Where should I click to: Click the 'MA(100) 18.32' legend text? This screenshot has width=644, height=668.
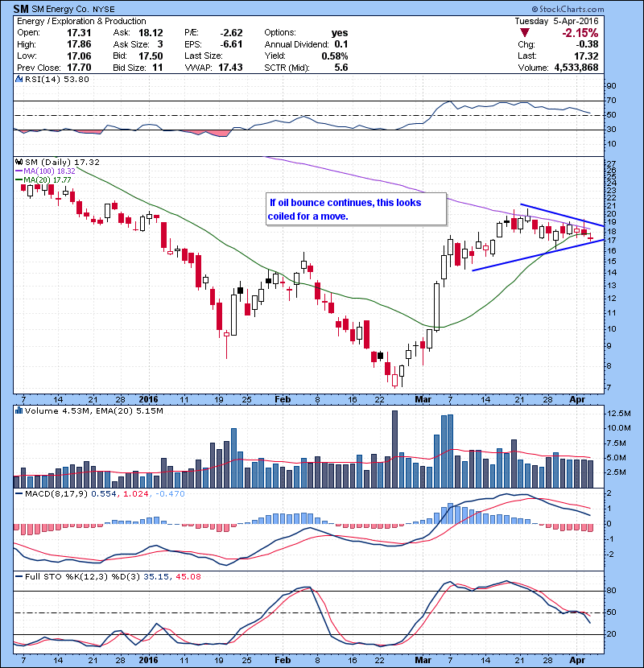[x=49, y=171]
